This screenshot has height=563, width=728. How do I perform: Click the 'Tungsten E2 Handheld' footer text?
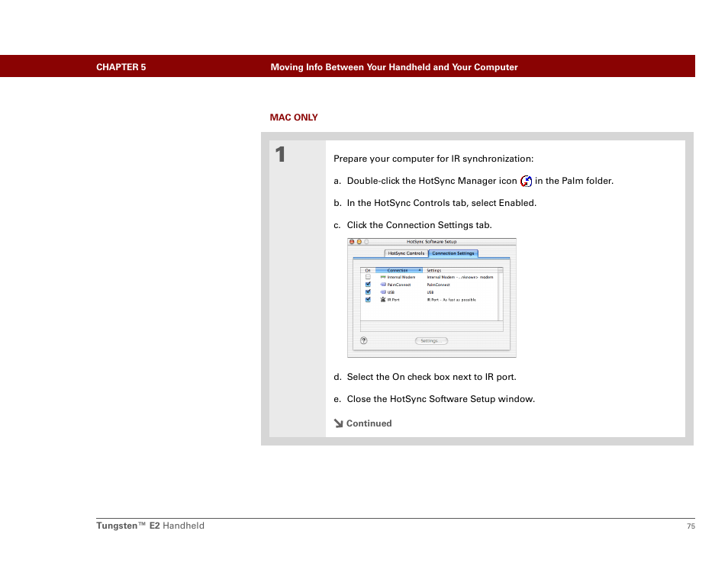[150, 526]
